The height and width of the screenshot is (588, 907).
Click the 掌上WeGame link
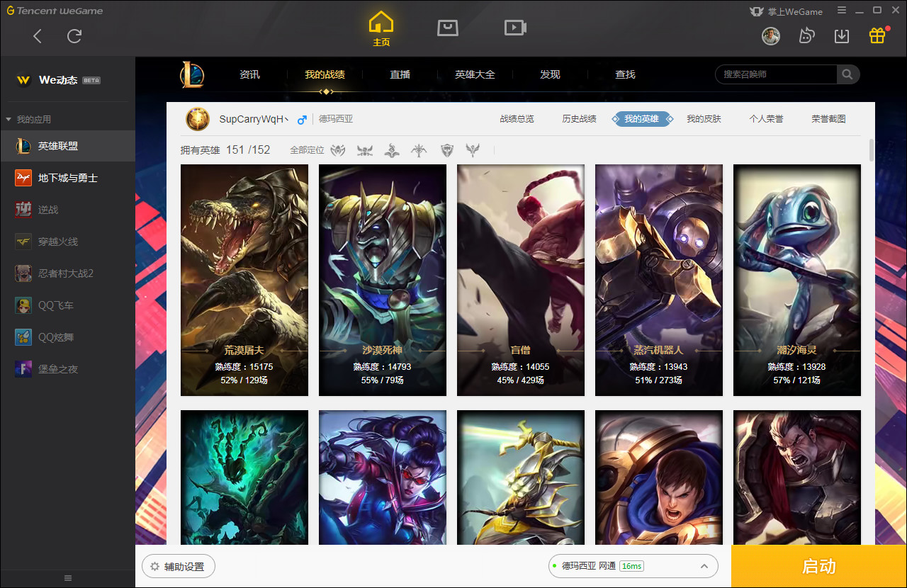787,11
